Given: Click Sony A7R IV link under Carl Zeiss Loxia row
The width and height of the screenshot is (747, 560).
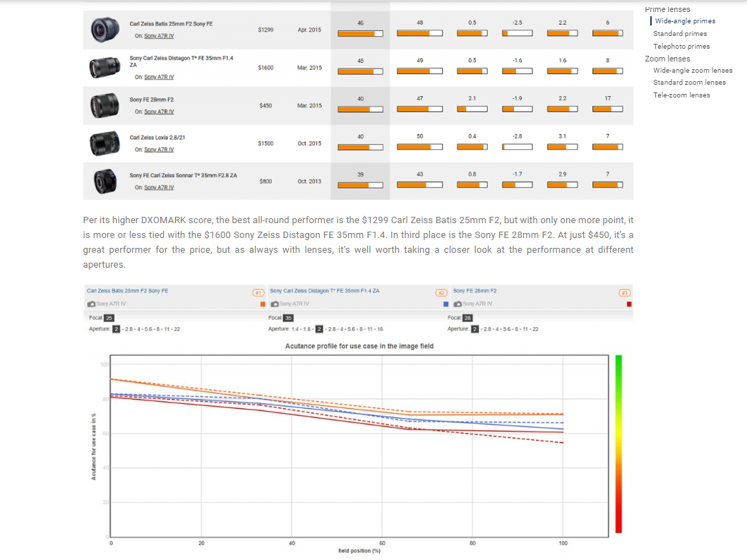Looking at the screenshot, I should coord(159,150).
